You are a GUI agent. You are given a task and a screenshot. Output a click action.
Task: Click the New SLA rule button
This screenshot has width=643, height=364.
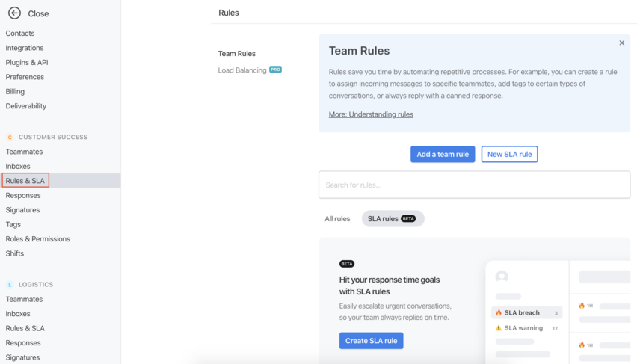pyautogui.click(x=509, y=154)
